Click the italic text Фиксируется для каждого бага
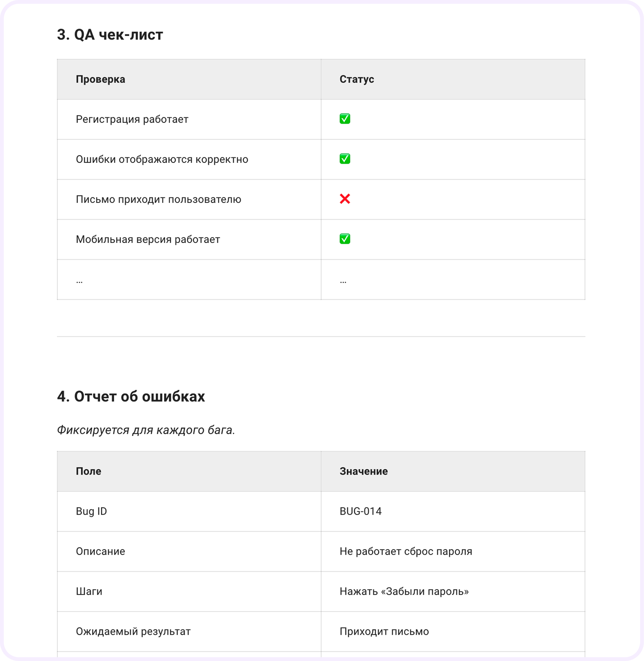Image resolution: width=644 pixels, height=661 pixels. coord(146,430)
